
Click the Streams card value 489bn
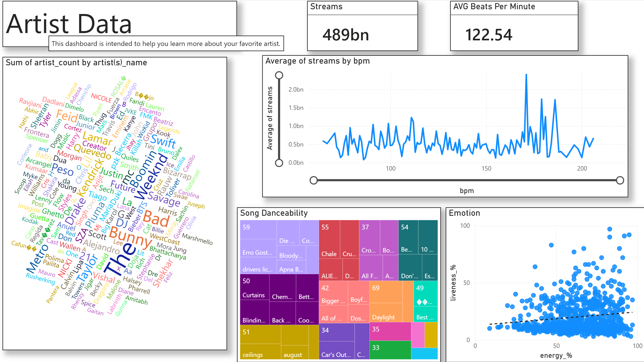point(346,35)
